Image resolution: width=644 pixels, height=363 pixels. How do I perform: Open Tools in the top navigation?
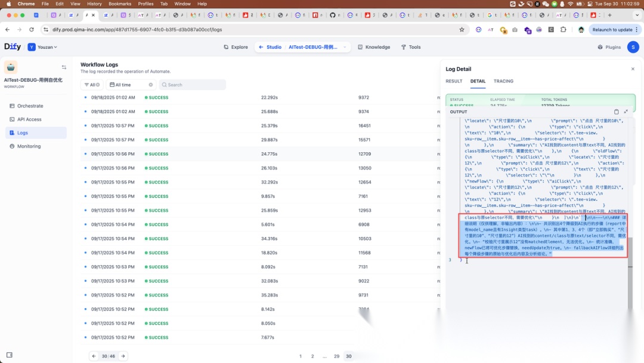coord(411,47)
